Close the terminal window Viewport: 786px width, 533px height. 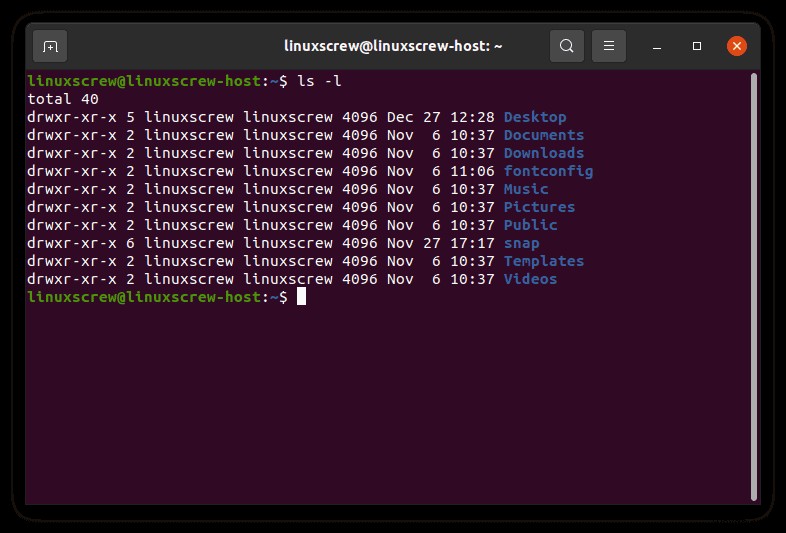(737, 46)
